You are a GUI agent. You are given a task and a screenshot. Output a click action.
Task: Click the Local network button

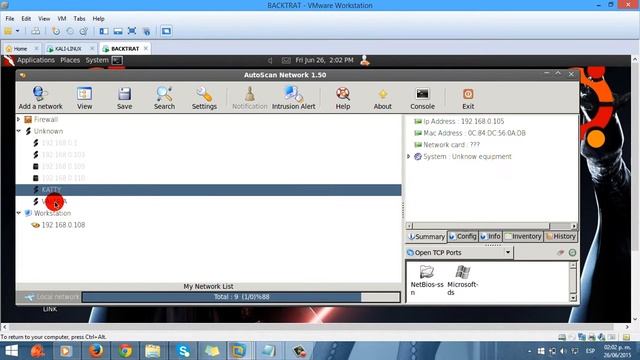(x=49, y=297)
